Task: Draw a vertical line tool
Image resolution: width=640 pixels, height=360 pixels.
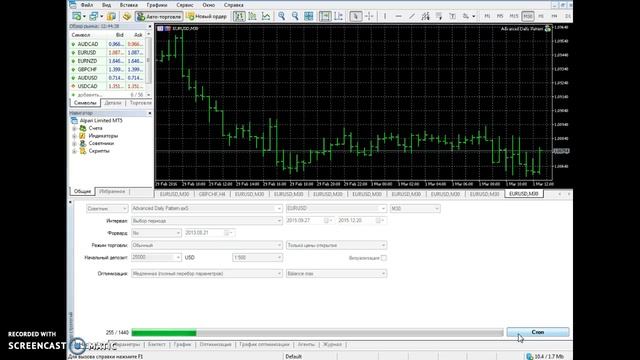Action: click(385, 16)
